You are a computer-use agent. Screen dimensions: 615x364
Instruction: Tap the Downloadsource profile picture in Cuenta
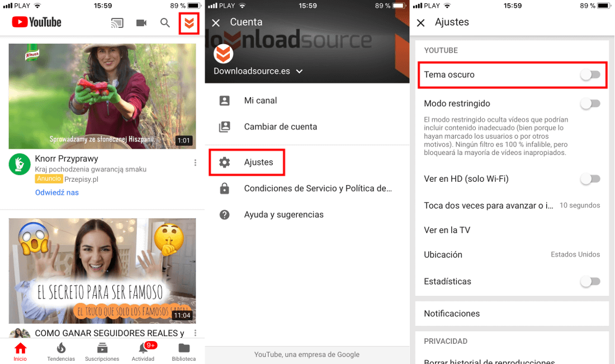[223, 54]
